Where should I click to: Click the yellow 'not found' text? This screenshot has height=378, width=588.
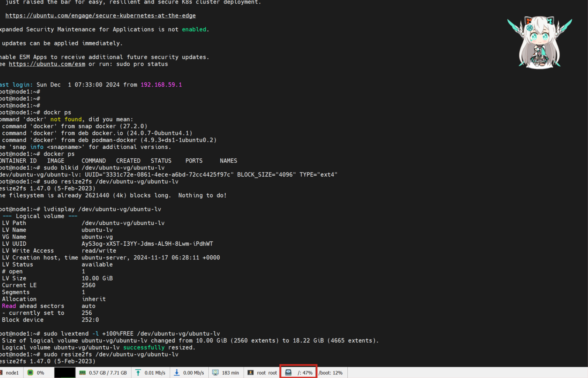pos(66,119)
